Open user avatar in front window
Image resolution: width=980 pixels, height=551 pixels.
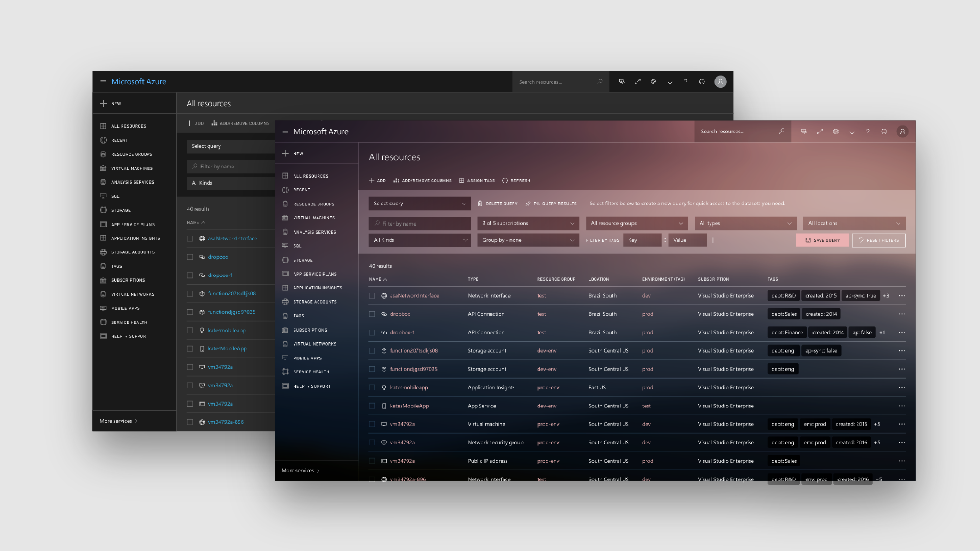point(902,131)
